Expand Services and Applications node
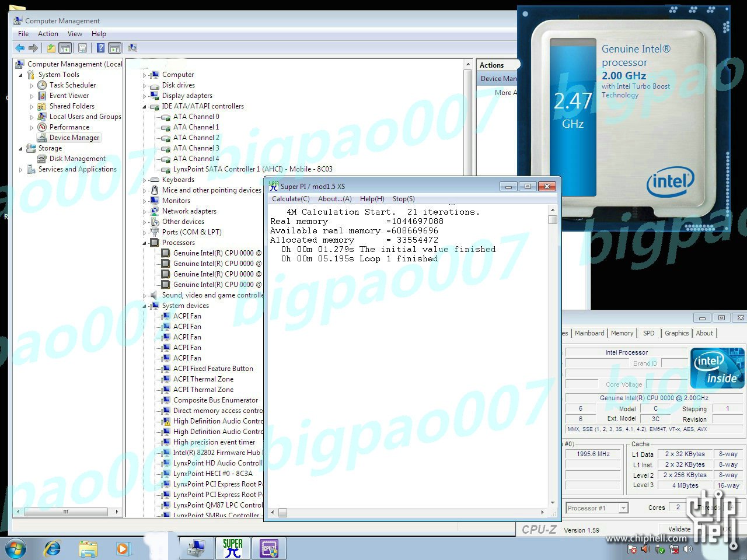The width and height of the screenshot is (747, 560). tap(21, 169)
